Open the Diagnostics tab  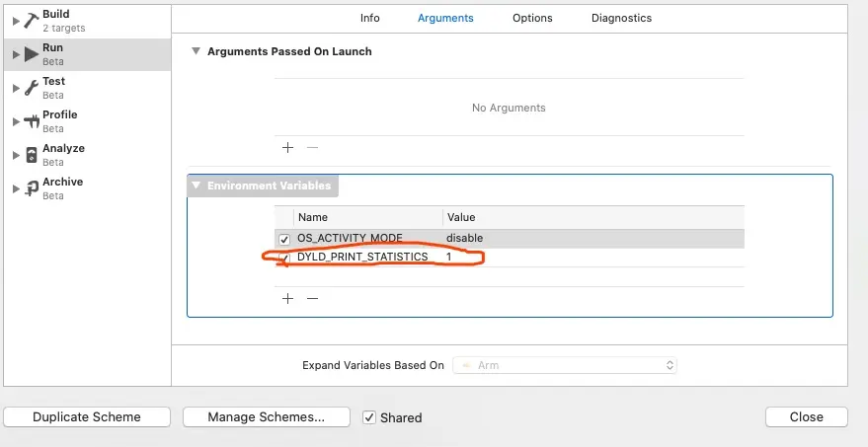[x=621, y=18]
